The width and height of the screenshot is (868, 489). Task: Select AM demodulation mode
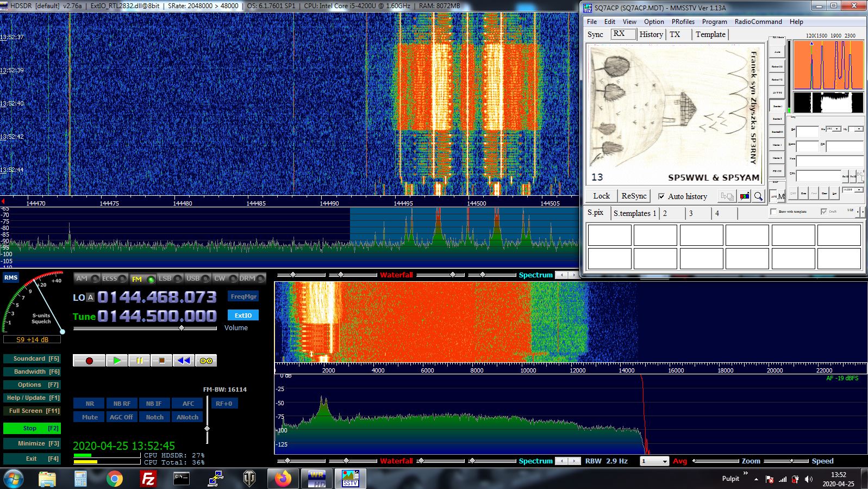86,278
